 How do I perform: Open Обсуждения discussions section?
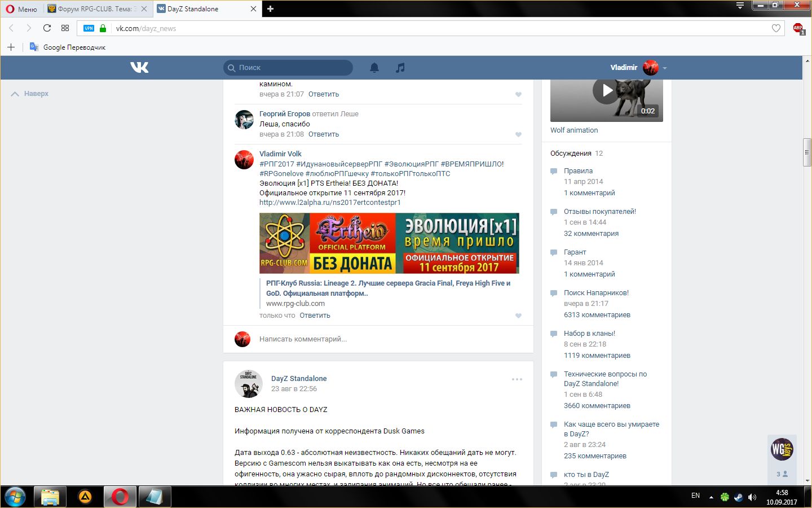tap(571, 153)
